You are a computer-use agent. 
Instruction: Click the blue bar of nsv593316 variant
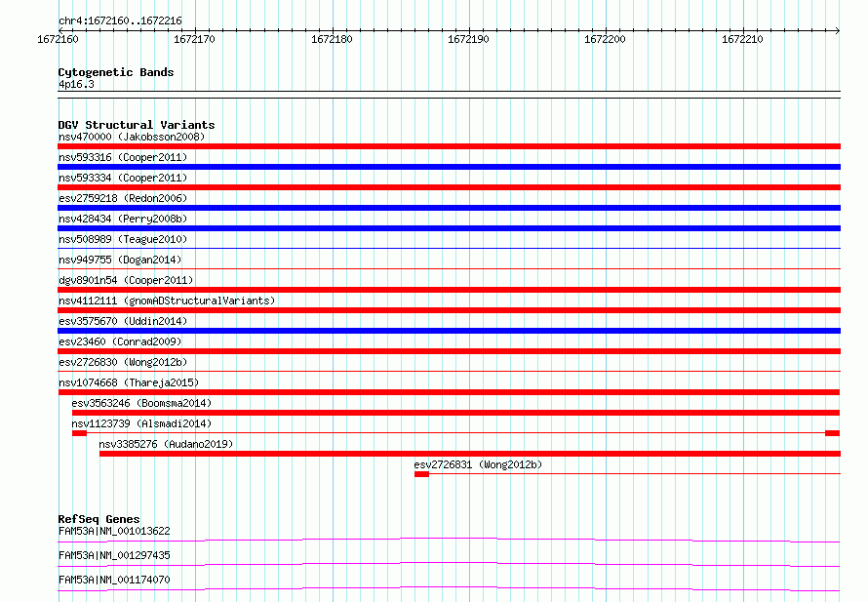[x=449, y=167]
